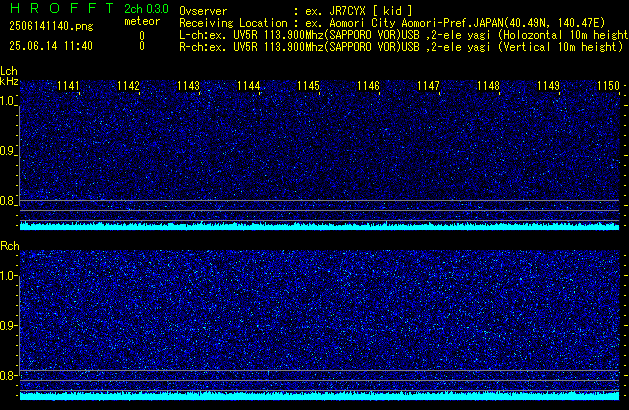Click the cyan signal level strip under Rch

(x=320, y=396)
